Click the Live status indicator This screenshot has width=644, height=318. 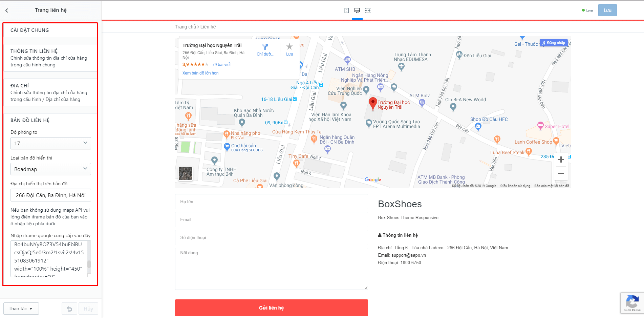587,10
